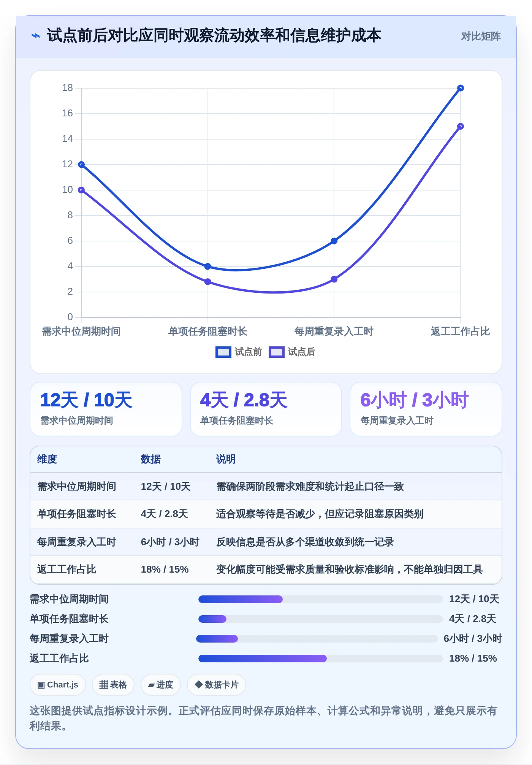
Task: Select the 返工工作占比 table row name
Action: pos(66,570)
